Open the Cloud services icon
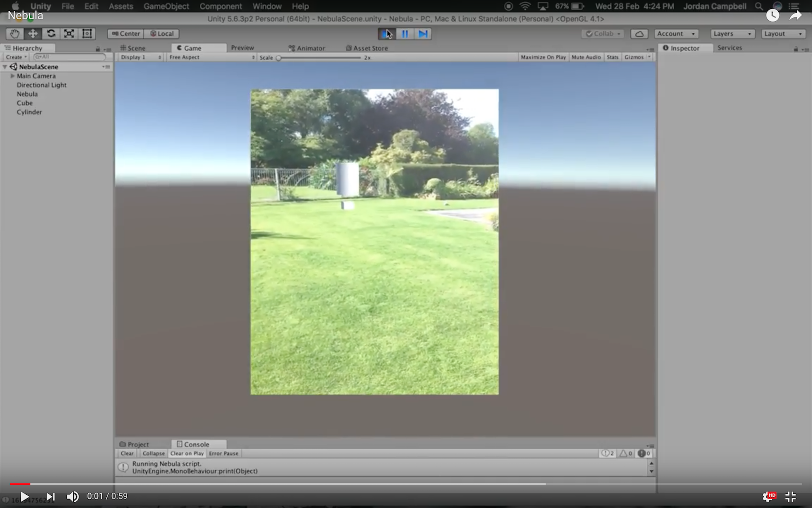812x508 pixels. [x=639, y=34]
